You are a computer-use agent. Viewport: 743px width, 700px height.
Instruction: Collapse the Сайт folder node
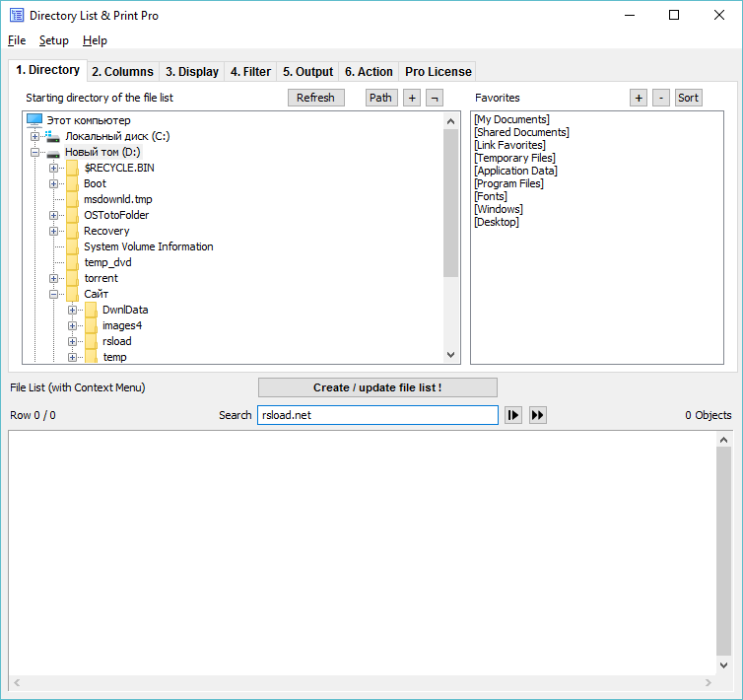[x=54, y=294]
